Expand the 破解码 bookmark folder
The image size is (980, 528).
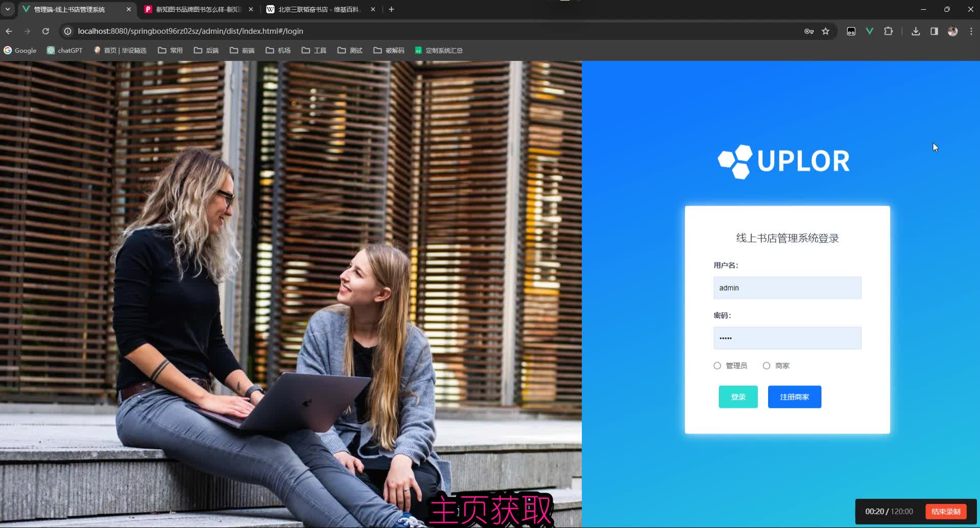[x=389, y=50]
